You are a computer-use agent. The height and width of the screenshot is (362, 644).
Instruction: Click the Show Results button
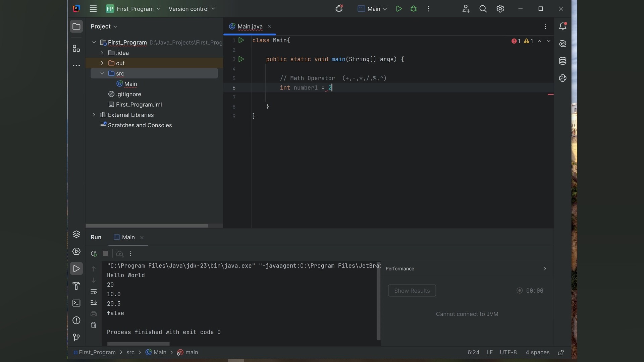click(x=412, y=291)
